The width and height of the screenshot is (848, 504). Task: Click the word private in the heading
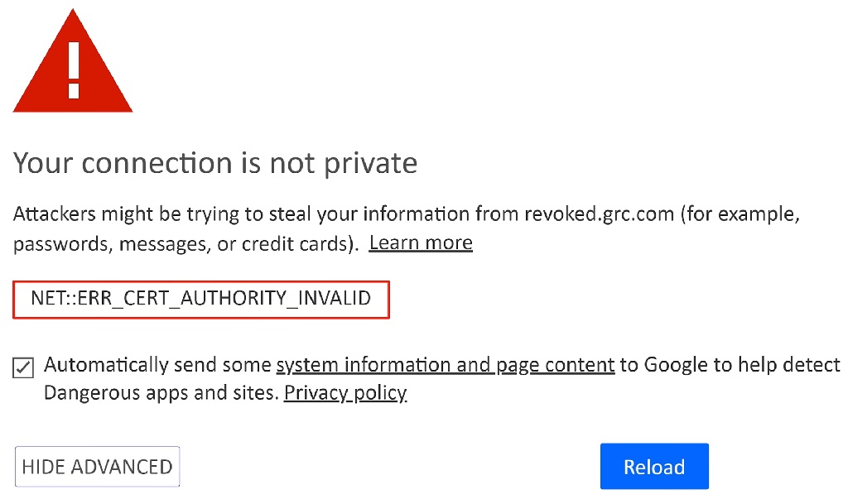pos(370,164)
